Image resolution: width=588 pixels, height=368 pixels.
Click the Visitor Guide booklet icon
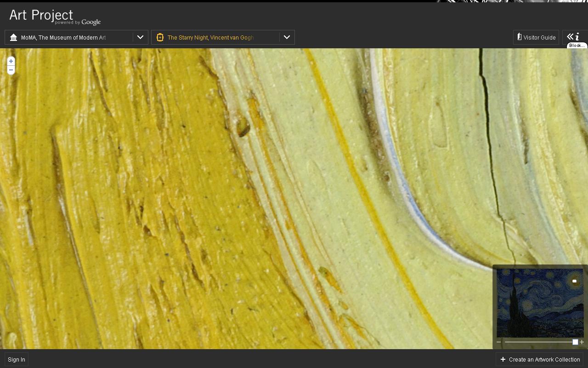tap(520, 37)
